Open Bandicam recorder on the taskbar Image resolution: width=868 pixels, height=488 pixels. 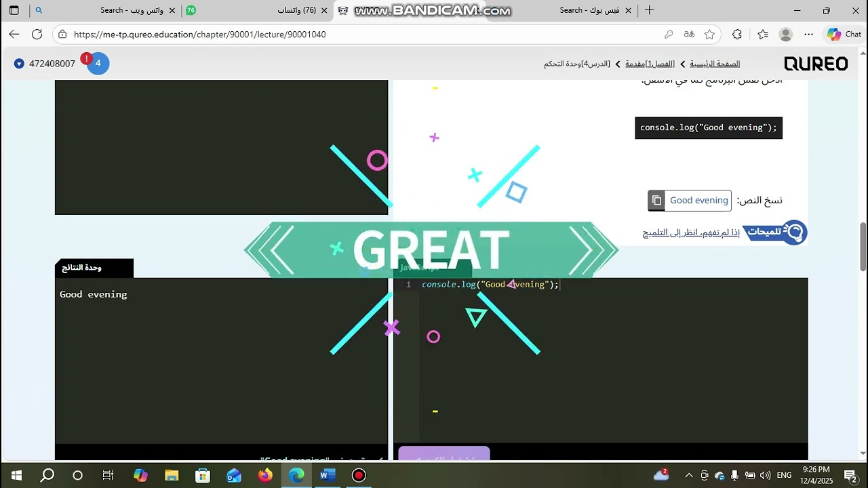359,475
